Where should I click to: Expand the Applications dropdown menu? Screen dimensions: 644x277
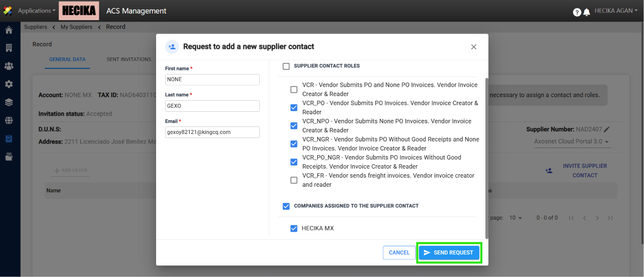[37, 11]
